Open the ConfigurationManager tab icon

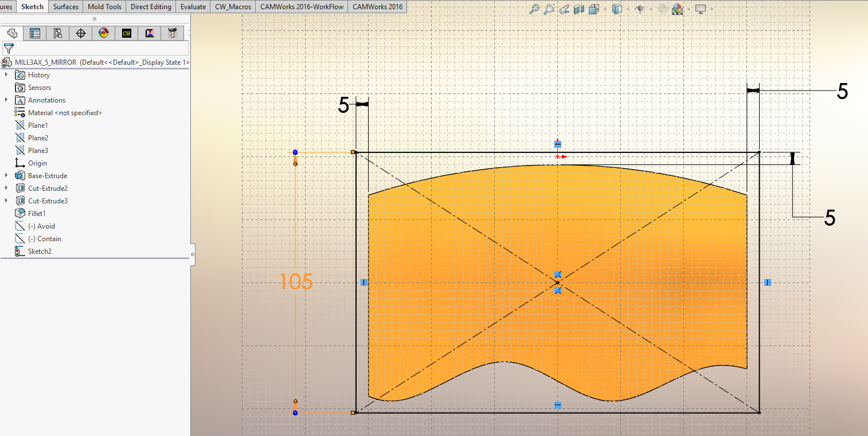pos(57,33)
